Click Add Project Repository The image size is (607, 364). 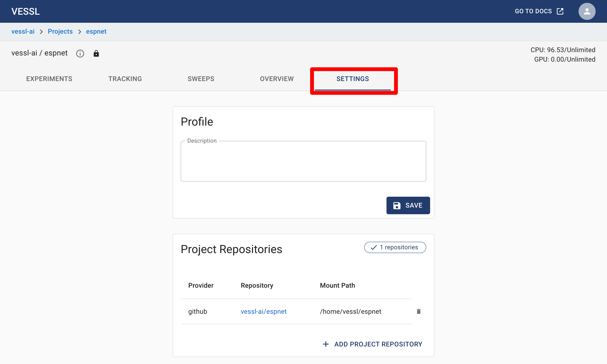378,344
